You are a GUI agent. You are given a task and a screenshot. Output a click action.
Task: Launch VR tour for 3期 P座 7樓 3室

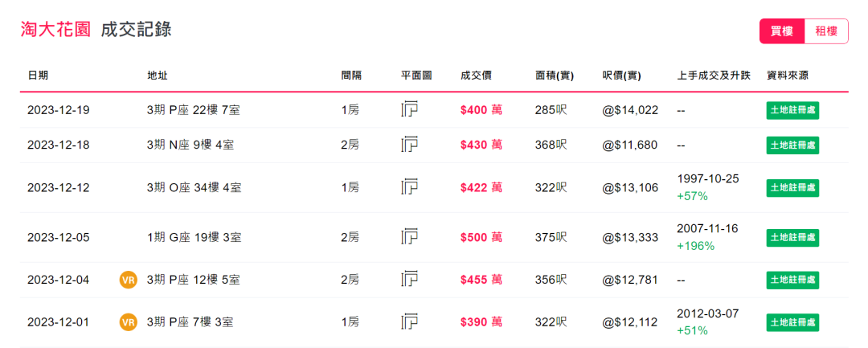click(x=128, y=322)
